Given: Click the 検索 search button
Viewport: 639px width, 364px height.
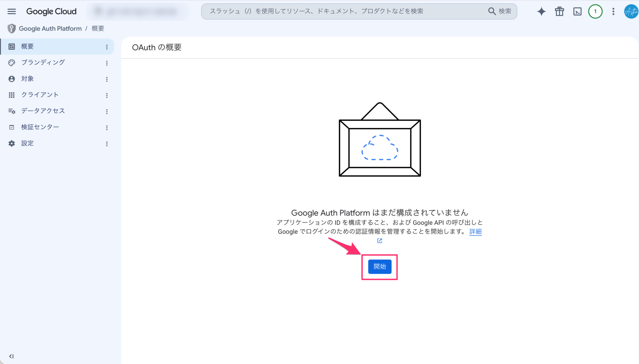Looking at the screenshot, I should (499, 11).
